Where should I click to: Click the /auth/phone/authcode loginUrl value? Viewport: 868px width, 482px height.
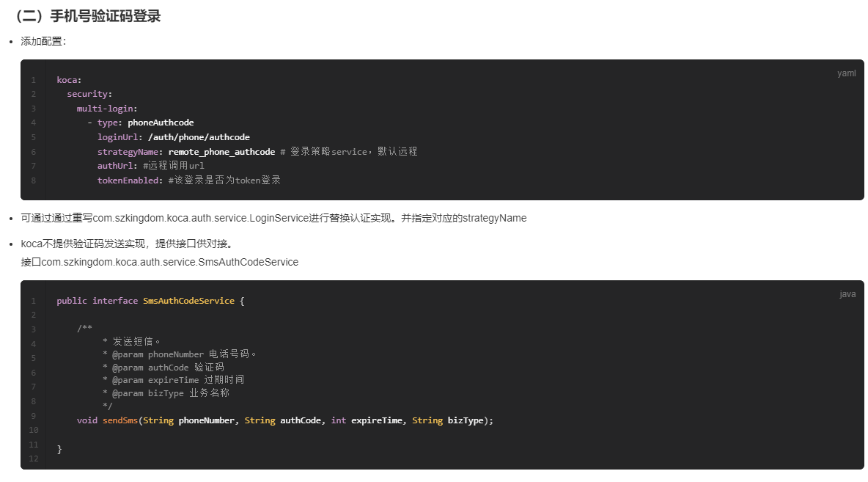tap(199, 137)
